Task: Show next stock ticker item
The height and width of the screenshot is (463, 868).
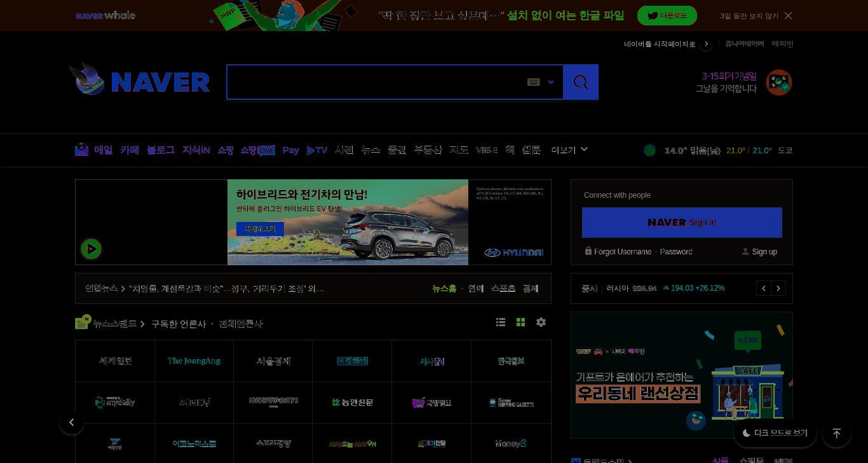Action: coord(778,288)
